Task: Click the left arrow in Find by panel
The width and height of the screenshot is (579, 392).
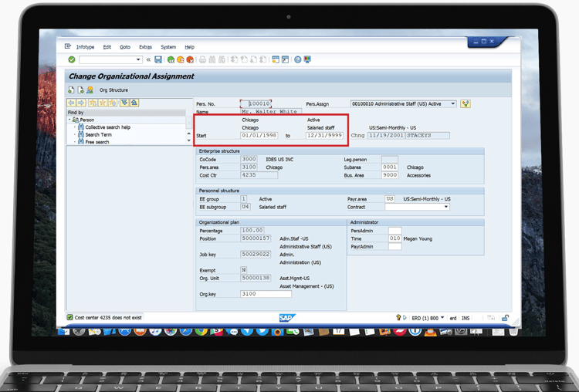Action: [x=71, y=103]
